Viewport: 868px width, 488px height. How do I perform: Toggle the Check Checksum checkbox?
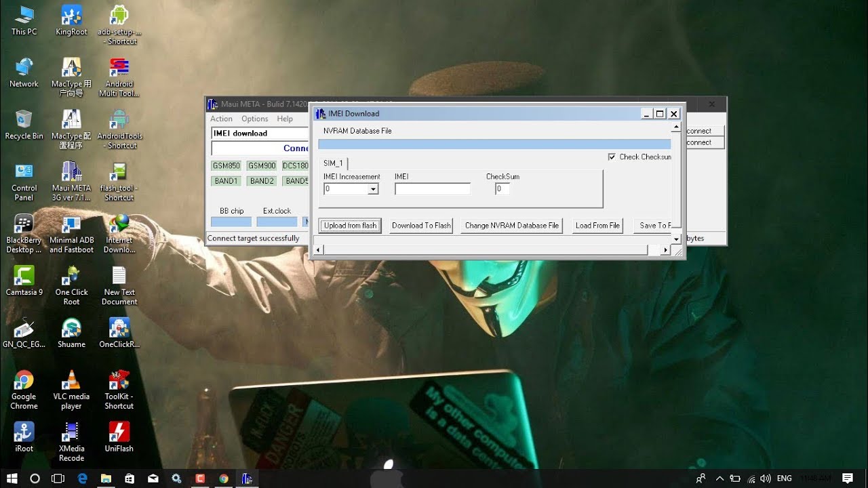613,157
